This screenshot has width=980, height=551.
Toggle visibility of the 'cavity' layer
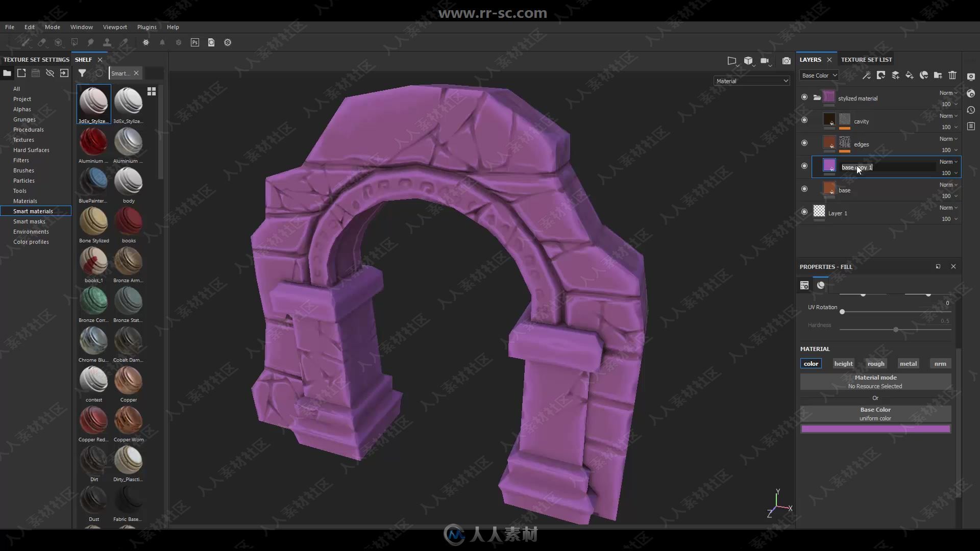pos(804,120)
